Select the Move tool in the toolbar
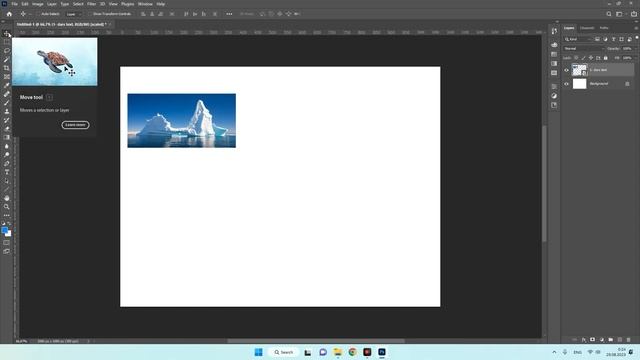The width and height of the screenshot is (640, 360). (7, 33)
